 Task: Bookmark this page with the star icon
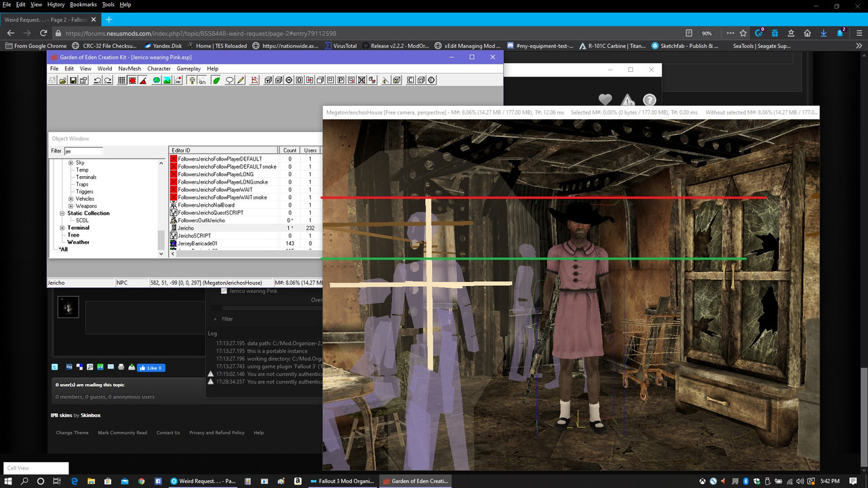pos(744,33)
